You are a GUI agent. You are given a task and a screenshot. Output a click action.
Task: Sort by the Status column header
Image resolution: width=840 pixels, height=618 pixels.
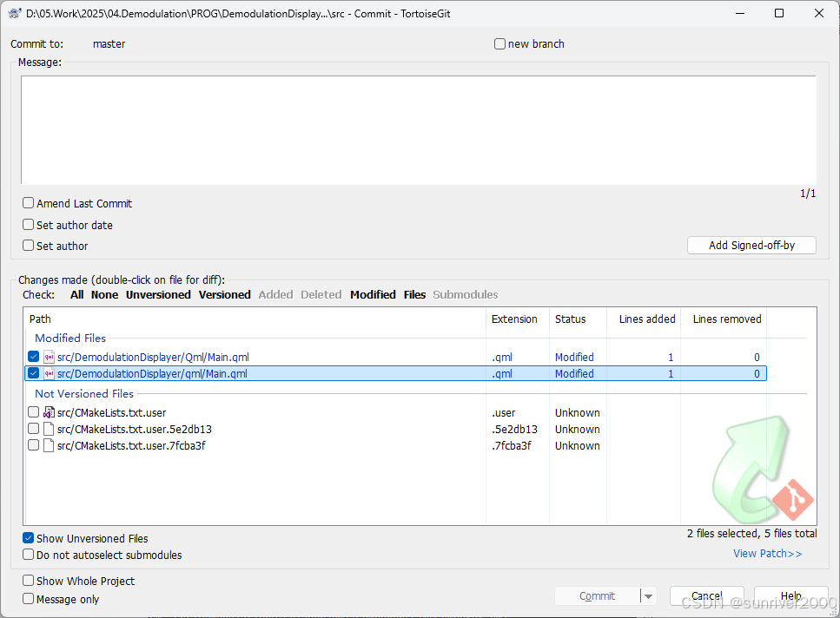point(578,319)
